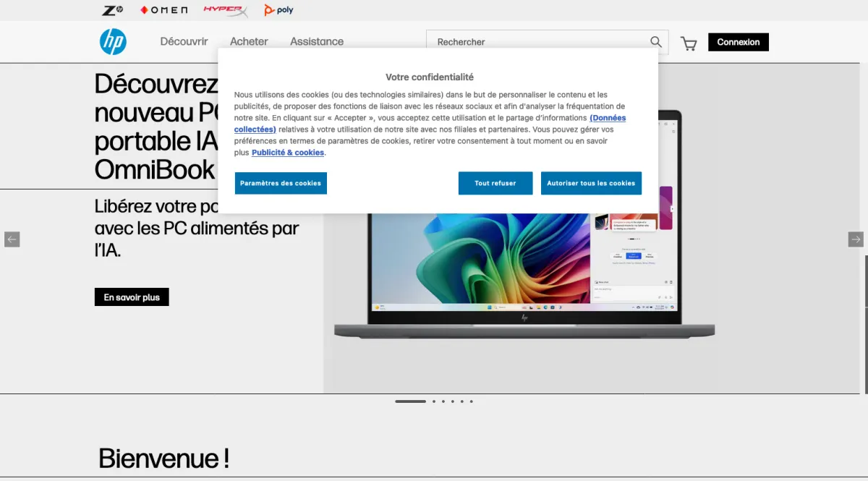Open the Z by HP brand logo

[x=113, y=10]
